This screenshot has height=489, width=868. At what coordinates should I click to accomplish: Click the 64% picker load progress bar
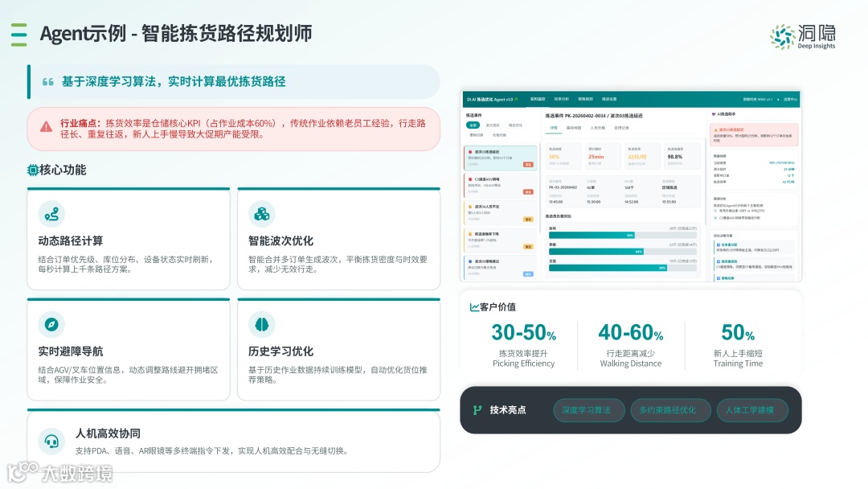point(596,252)
